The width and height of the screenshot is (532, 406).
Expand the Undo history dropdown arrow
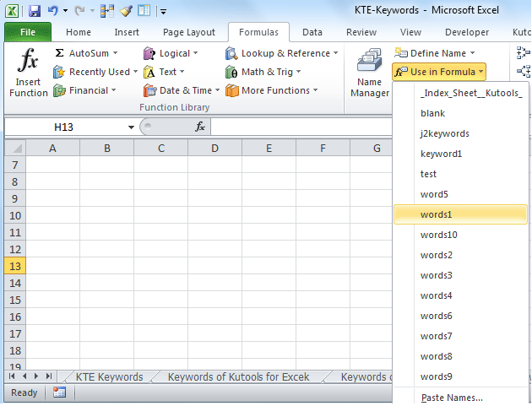66,11
